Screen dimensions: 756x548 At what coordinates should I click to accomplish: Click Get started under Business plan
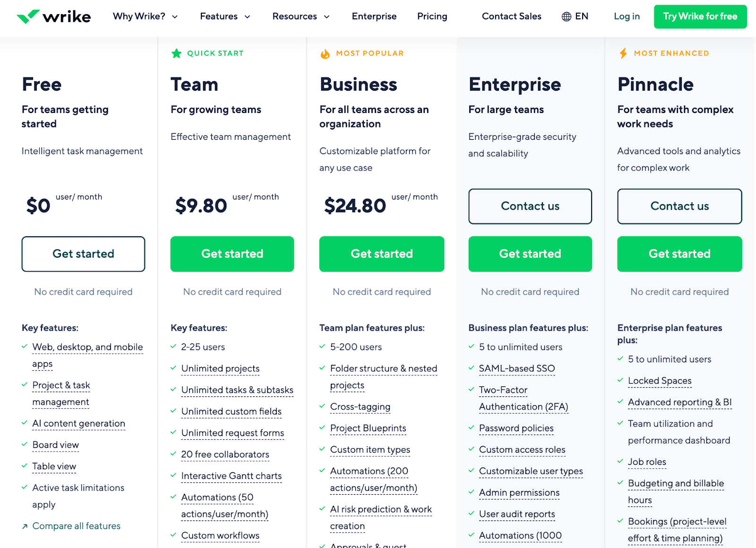pyautogui.click(x=382, y=254)
